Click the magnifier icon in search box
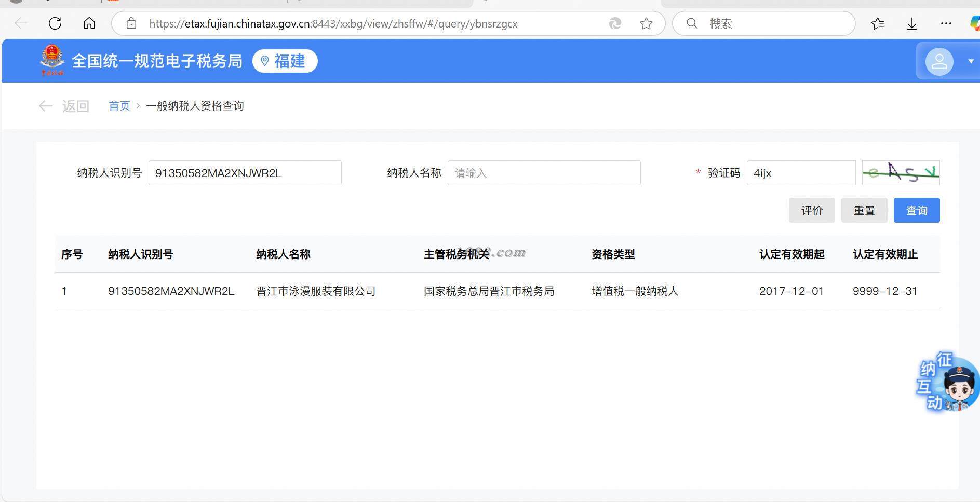 point(692,23)
